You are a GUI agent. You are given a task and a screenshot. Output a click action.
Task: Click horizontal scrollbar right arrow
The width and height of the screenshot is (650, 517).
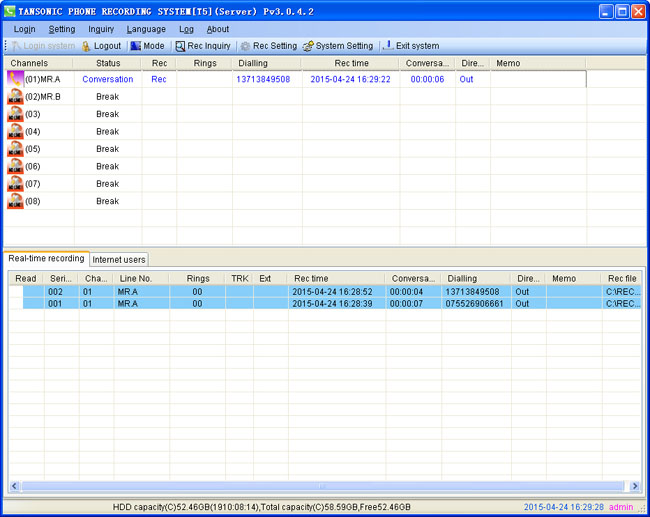click(635, 486)
